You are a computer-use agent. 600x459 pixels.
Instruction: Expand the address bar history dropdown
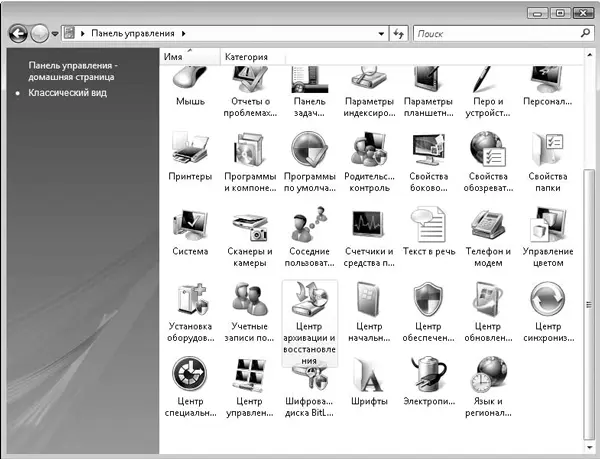(x=382, y=33)
